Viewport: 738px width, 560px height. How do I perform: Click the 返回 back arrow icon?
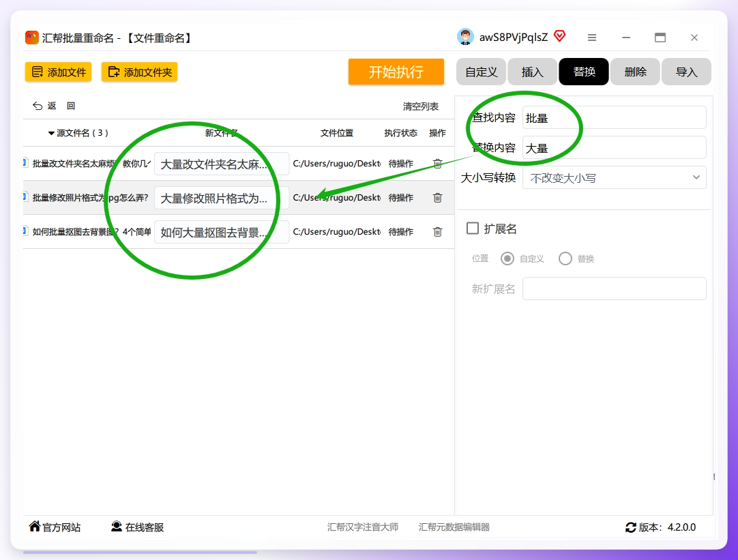pos(38,106)
